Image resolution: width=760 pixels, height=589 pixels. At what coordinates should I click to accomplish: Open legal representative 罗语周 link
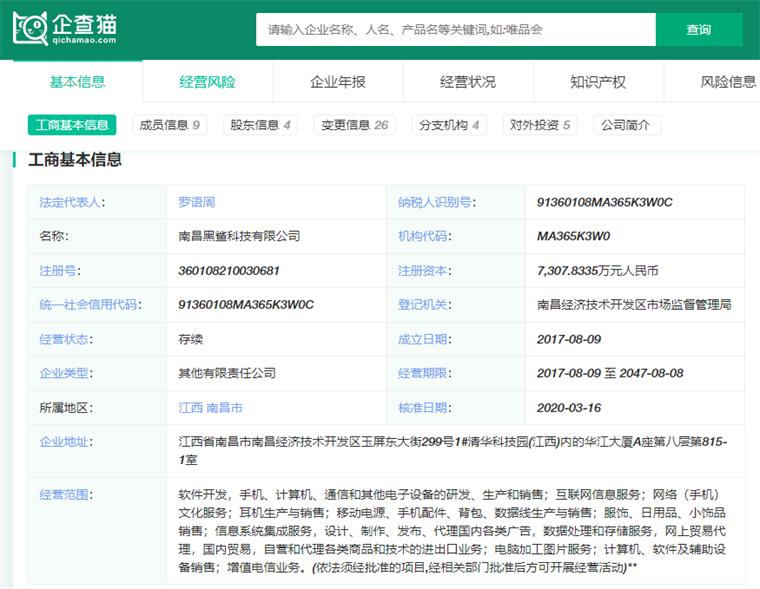[196, 202]
